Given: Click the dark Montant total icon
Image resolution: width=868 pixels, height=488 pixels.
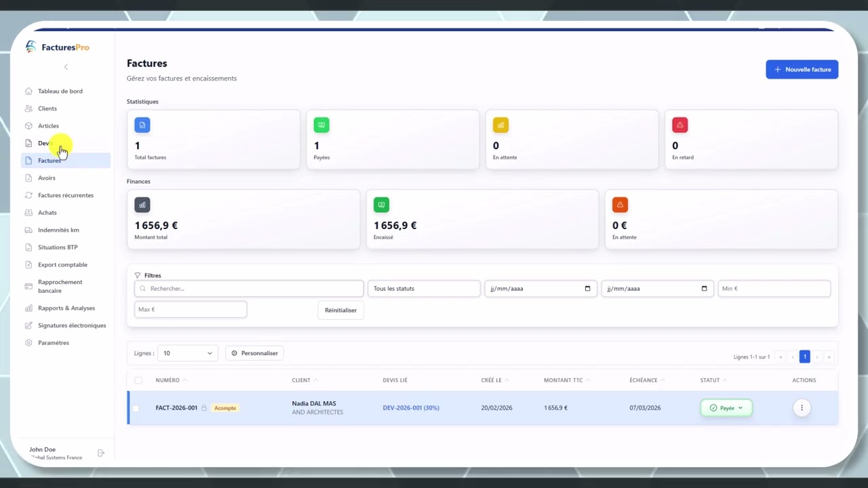Looking at the screenshot, I should [x=142, y=205].
